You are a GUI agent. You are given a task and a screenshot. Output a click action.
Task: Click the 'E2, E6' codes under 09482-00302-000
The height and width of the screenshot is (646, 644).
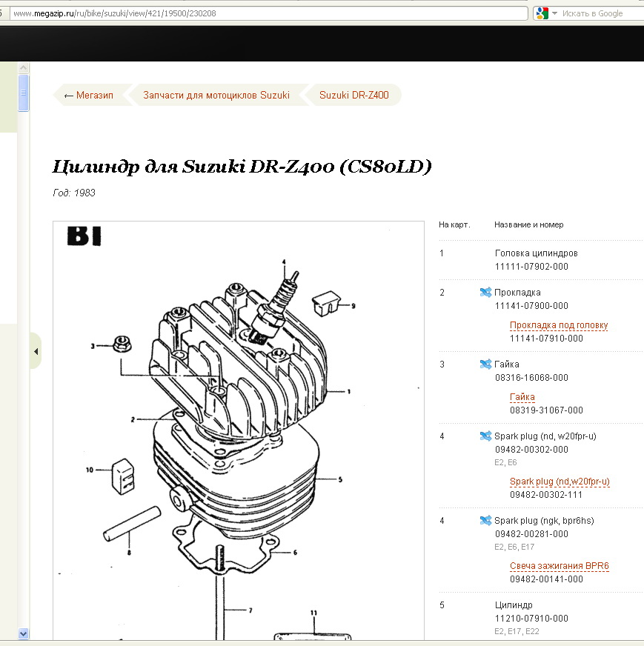505,462
